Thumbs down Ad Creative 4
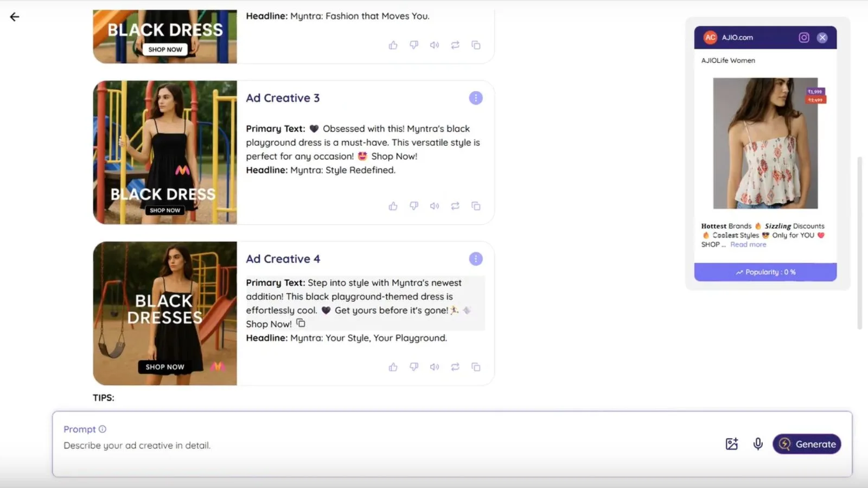This screenshot has height=488, width=868. (x=414, y=367)
